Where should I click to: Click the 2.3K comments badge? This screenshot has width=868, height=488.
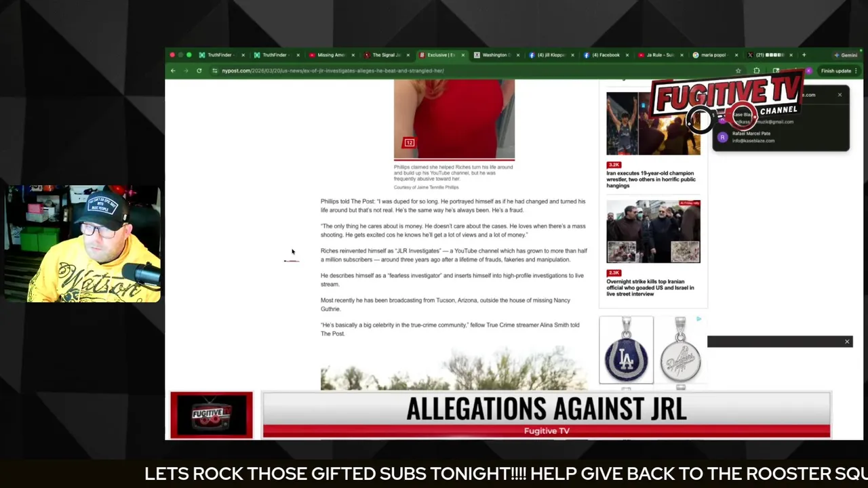614,273
